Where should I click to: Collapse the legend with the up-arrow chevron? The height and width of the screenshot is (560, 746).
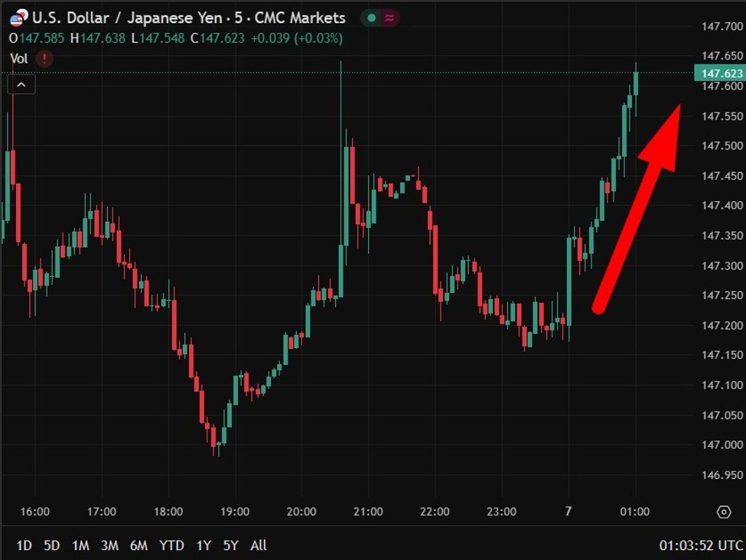click(21, 84)
